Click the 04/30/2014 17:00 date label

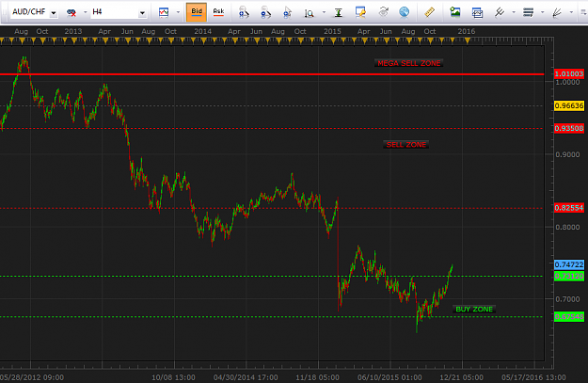246,377
